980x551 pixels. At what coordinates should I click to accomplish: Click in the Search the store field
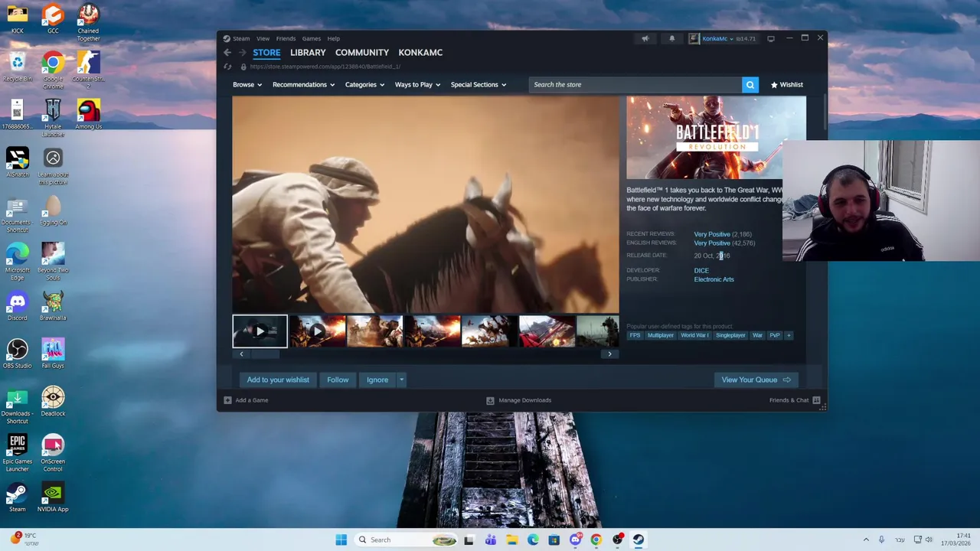[x=635, y=85]
